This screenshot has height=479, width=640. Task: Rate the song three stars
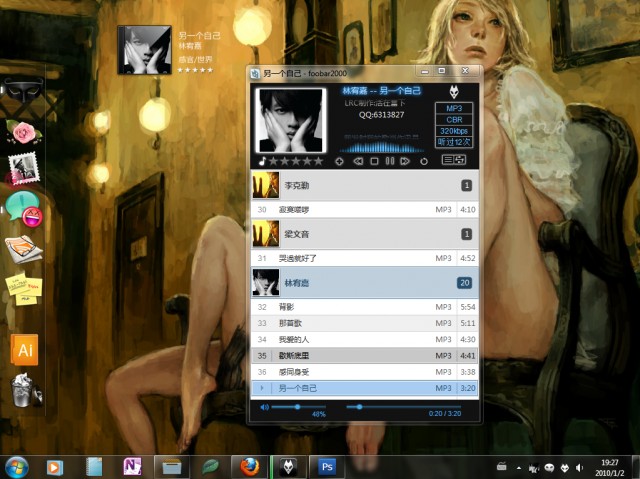click(296, 161)
